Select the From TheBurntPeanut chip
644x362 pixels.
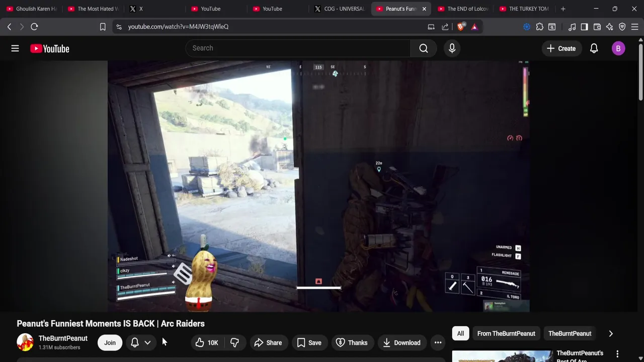[506, 333]
